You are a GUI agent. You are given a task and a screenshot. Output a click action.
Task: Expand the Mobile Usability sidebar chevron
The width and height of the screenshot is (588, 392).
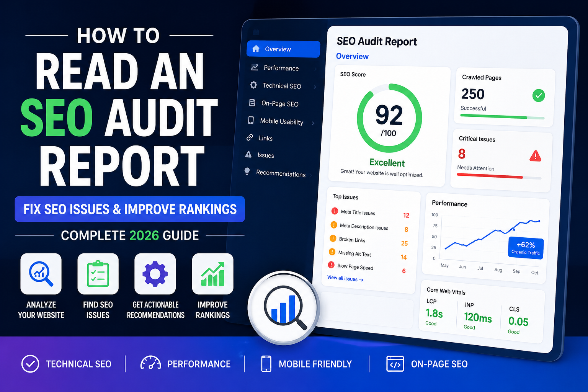pos(313,123)
